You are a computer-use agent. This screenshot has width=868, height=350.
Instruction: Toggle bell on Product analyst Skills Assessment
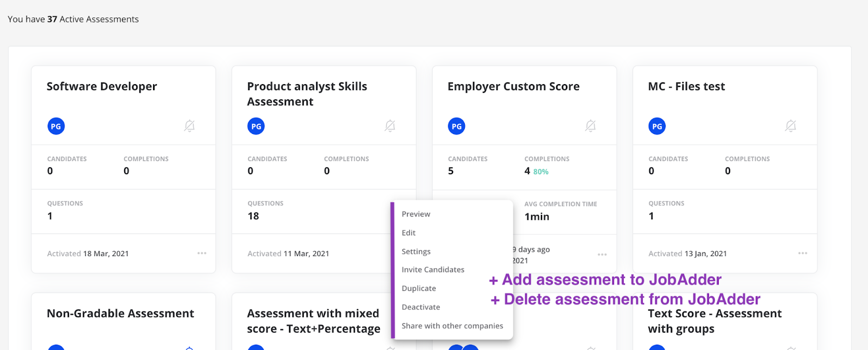click(390, 126)
